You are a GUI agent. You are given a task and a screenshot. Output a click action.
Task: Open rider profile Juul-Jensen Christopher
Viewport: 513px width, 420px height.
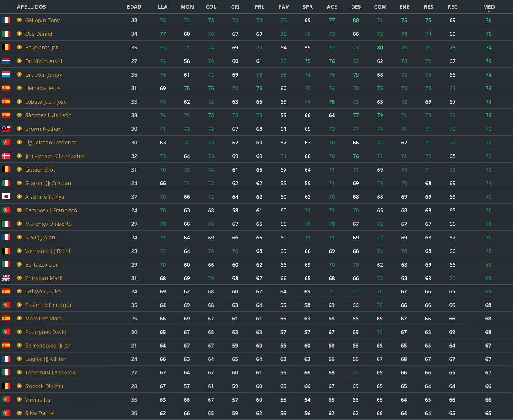click(55, 156)
